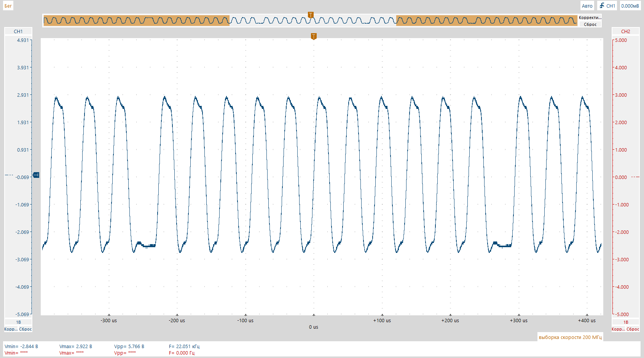Select red CH2 Vpp= **** measurement
Viewport: 644px width, 358px height.
(x=125, y=353)
